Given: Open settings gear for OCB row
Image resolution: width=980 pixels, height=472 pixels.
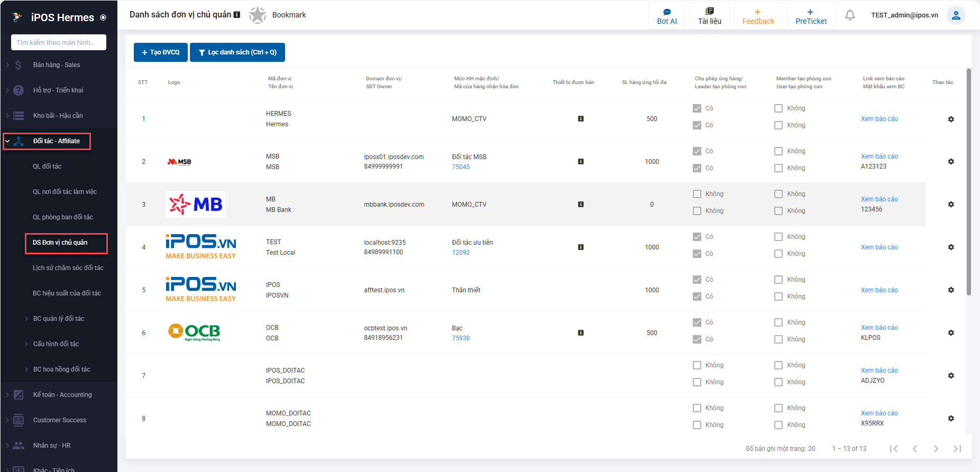Looking at the screenshot, I should [x=951, y=332].
